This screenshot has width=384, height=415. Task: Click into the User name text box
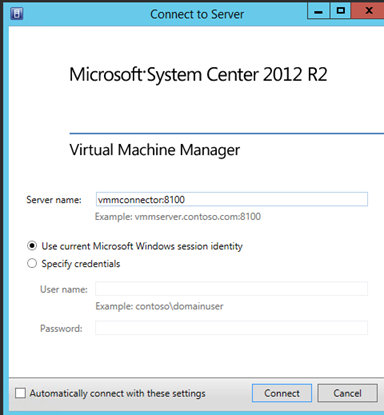(x=232, y=289)
